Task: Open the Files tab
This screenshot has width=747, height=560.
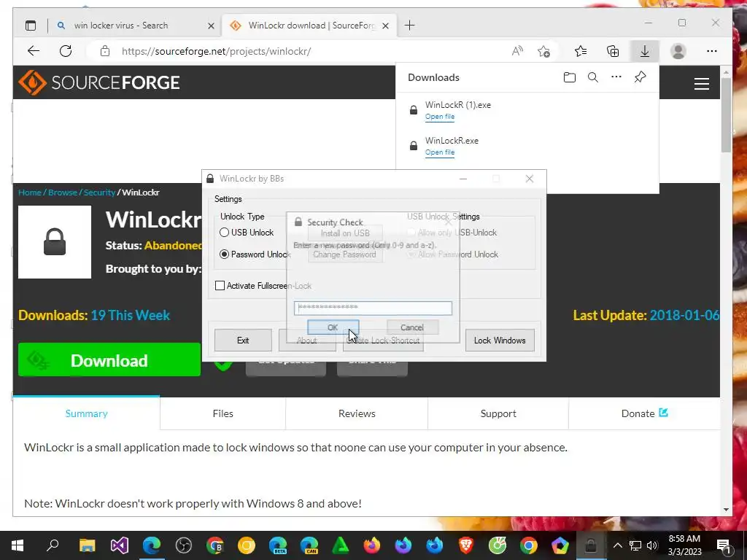Action: coord(223,413)
